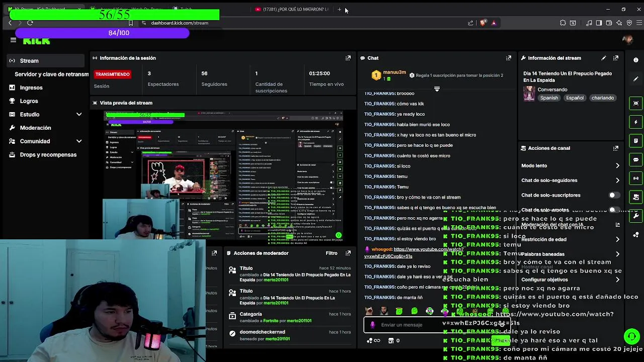Reload the page with the refresh icon

pyautogui.click(x=30, y=23)
